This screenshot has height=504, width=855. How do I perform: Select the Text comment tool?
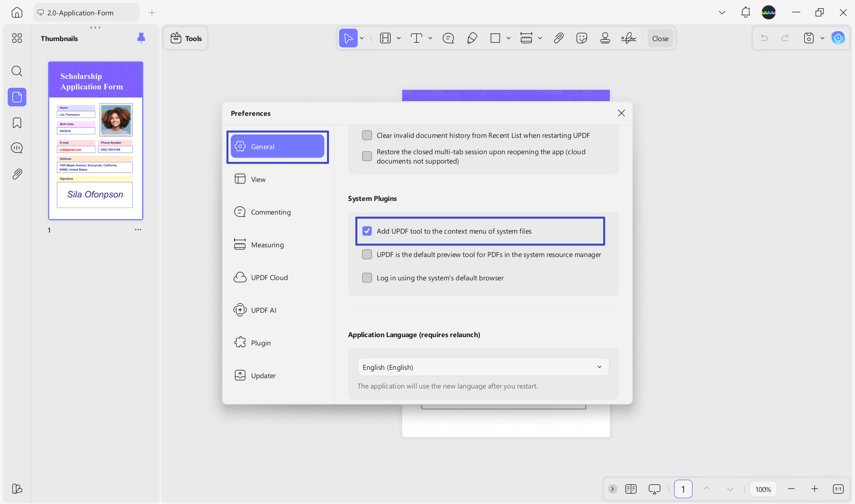click(x=416, y=38)
